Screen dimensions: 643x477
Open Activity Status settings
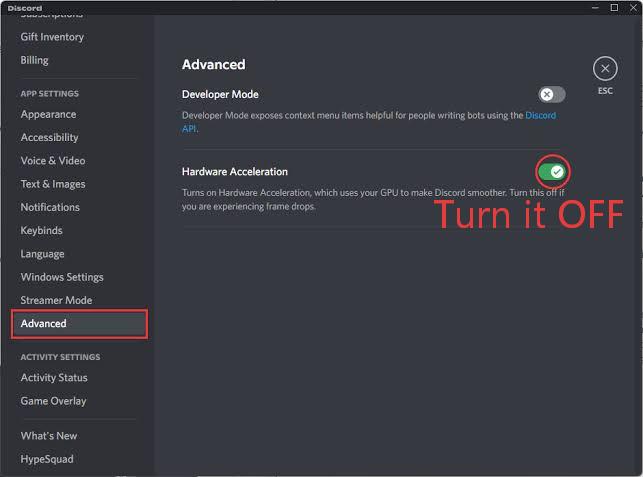(x=54, y=378)
